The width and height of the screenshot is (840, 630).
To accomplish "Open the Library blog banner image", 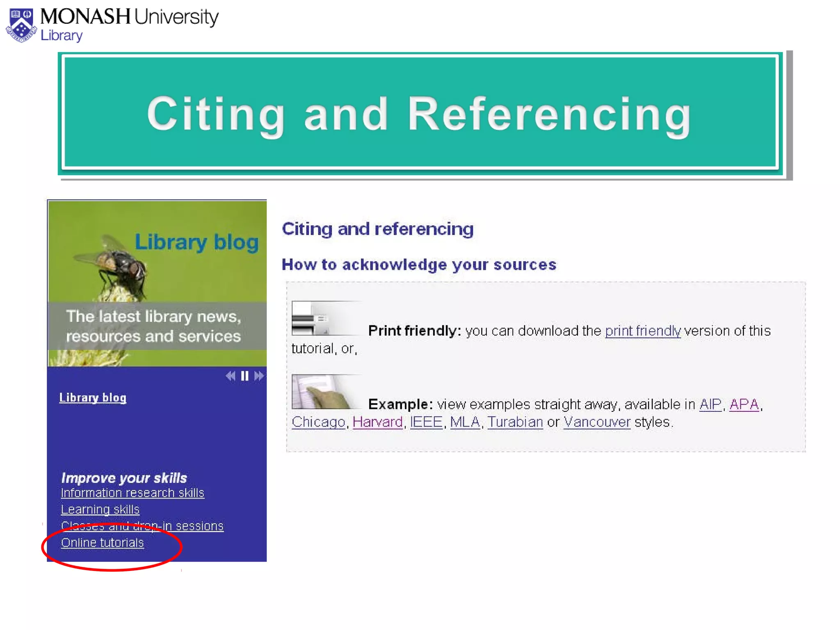I will (x=157, y=283).
